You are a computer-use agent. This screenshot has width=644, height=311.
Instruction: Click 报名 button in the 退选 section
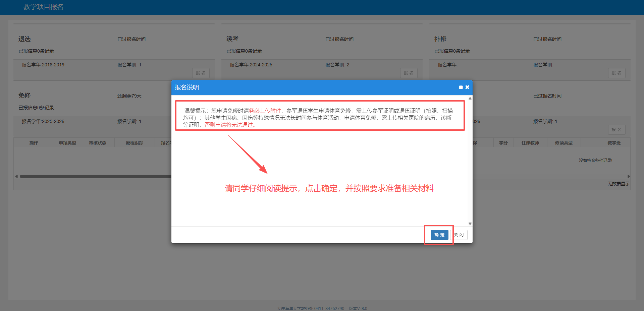pyautogui.click(x=201, y=73)
